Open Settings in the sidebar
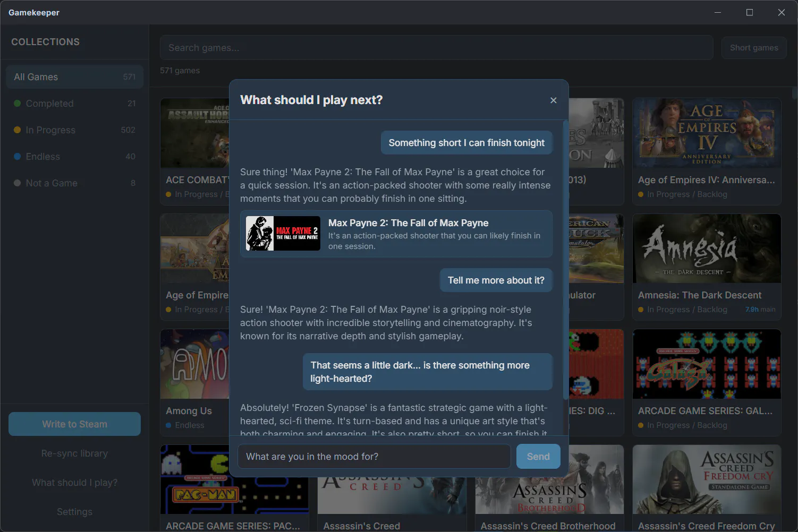This screenshot has width=798, height=532. (75, 512)
